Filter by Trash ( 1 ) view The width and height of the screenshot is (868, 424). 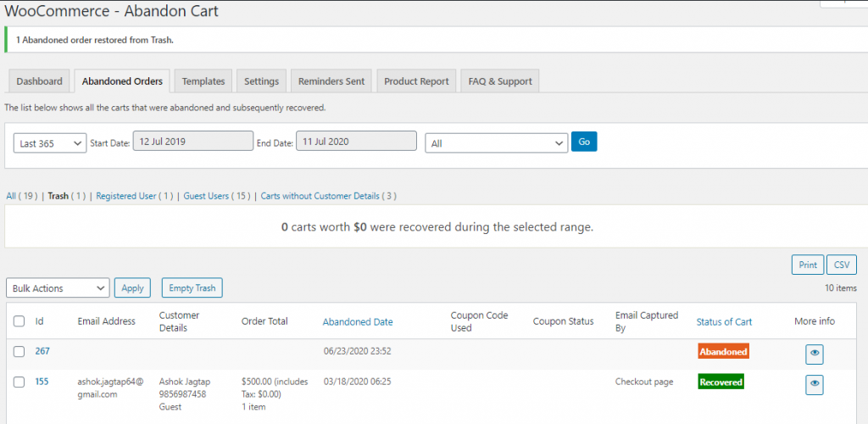tap(67, 196)
